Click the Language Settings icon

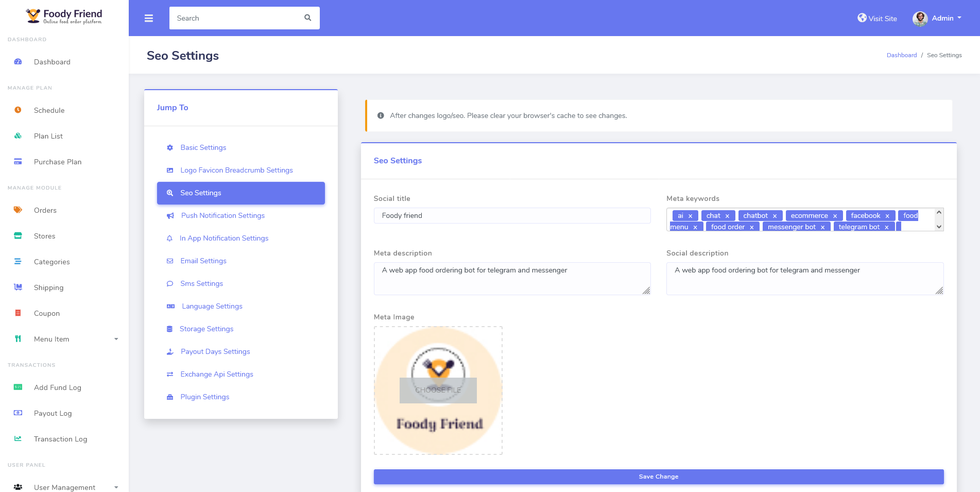pos(170,307)
